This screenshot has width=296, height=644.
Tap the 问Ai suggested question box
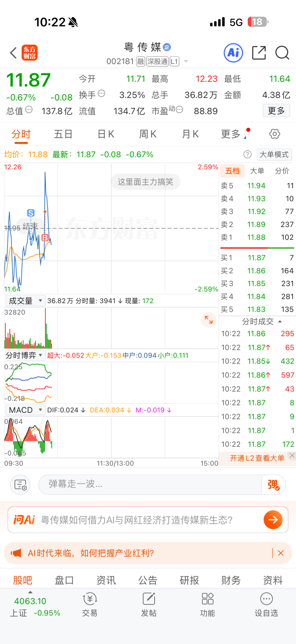point(148,520)
